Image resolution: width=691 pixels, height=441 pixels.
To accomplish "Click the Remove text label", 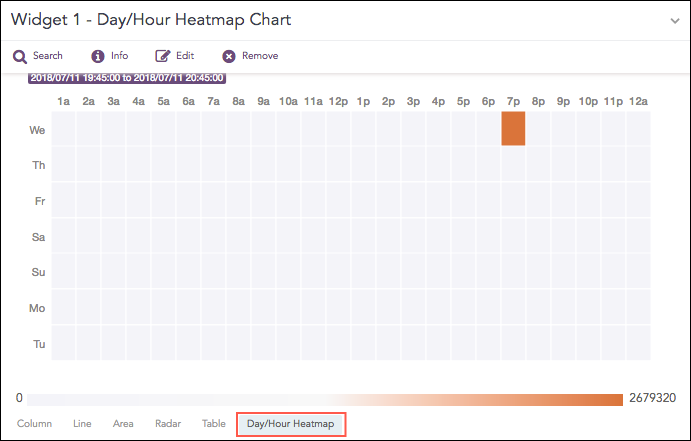I will click(x=260, y=56).
